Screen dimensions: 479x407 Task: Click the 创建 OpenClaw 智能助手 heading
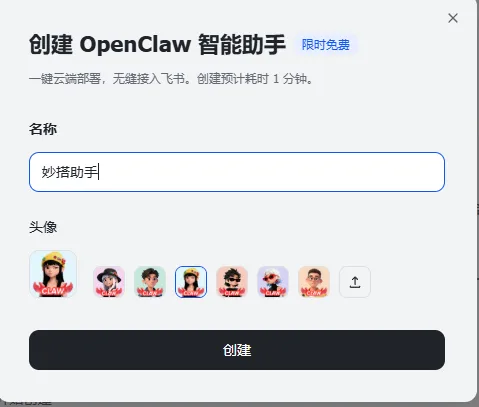click(157, 44)
